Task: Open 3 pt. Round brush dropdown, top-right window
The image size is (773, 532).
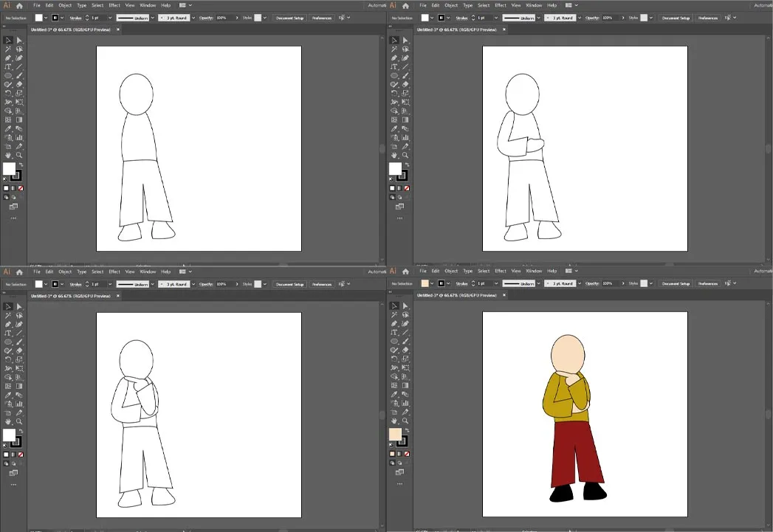Action: coord(580,18)
